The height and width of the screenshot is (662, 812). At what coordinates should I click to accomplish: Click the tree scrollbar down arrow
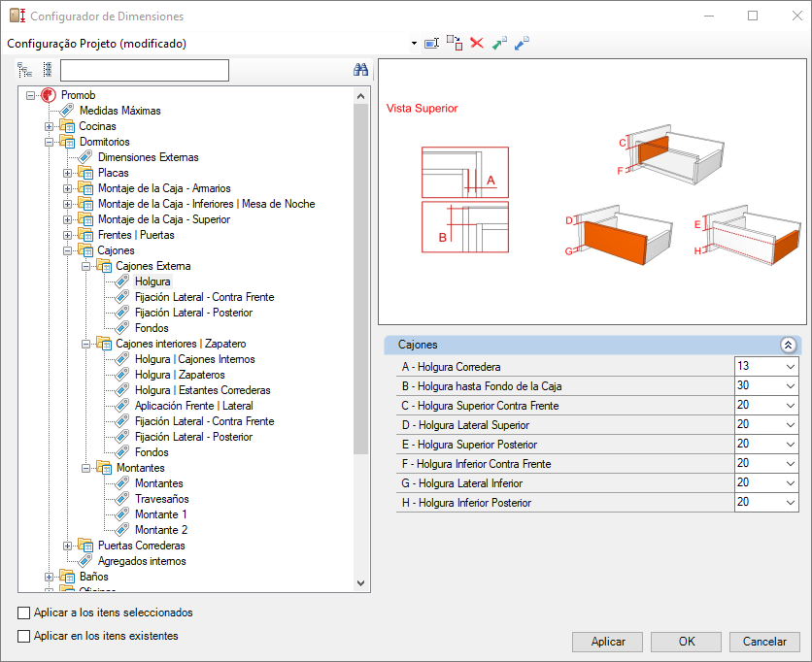click(x=361, y=583)
